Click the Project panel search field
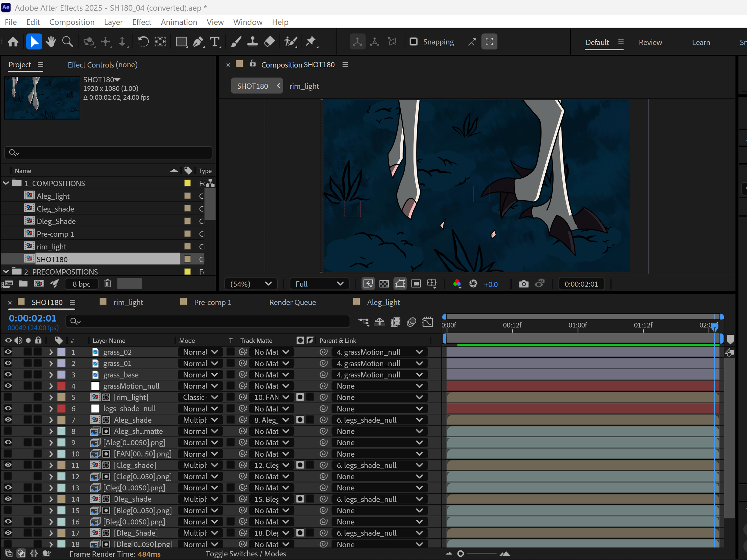The width and height of the screenshot is (747, 560). click(108, 153)
